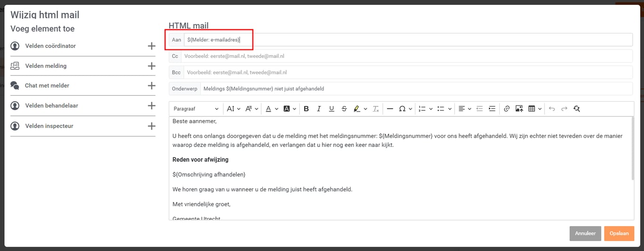Insert a table into the mail

(532, 109)
